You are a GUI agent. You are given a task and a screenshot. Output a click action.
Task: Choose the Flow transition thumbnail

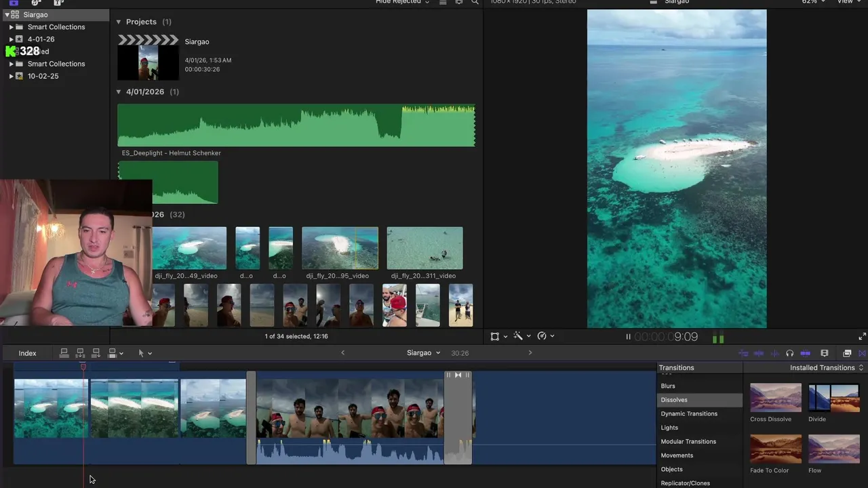(834, 449)
